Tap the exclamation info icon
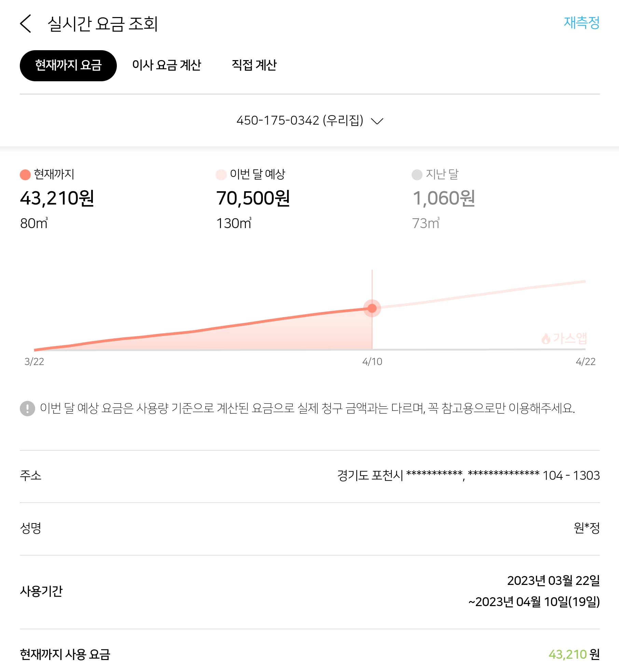 [27, 408]
